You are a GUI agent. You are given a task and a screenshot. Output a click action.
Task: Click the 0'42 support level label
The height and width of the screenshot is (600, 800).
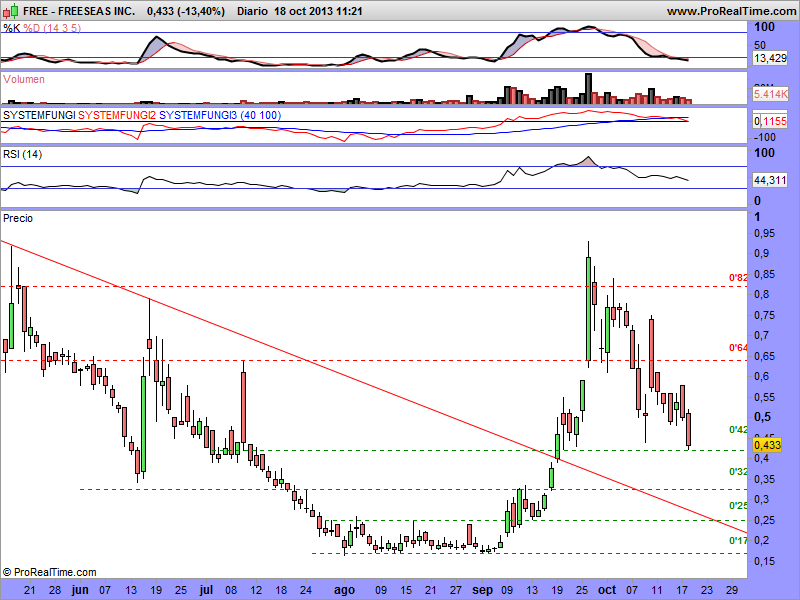coord(738,430)
